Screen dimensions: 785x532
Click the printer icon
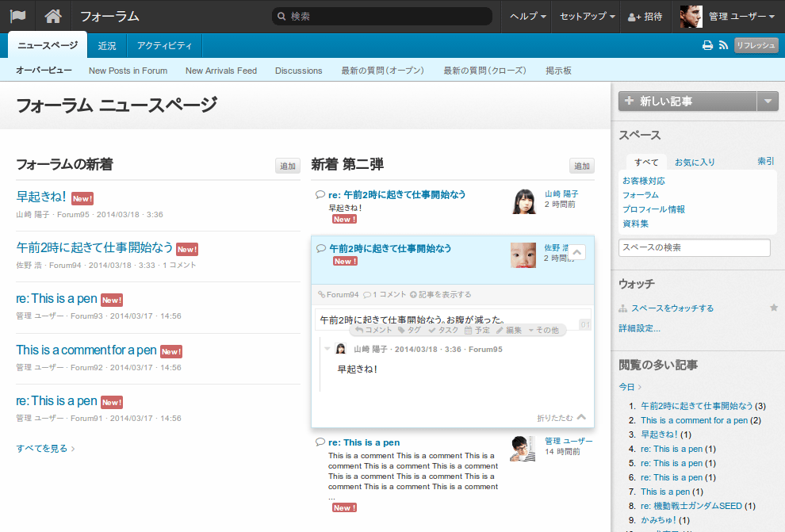(x=707, y=46)
